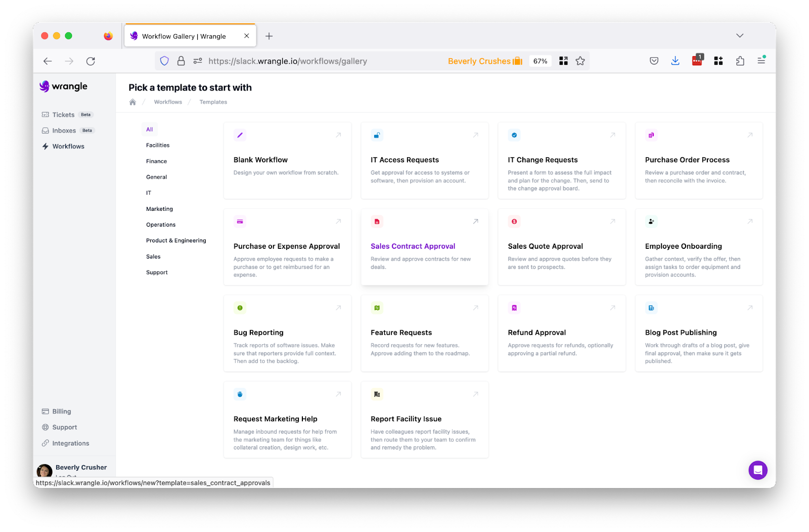809x532 pixels.
Task: Click the Templates breadcrumb
Action: pos(213,102)
